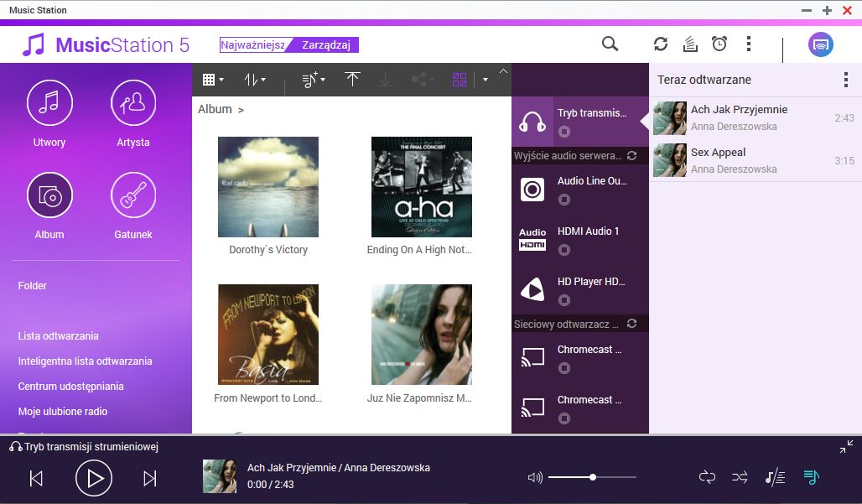This screenshot has width=862, height=504.
Task: Click the multi-select grid toolbar icon
Action: tap(459, 80)
